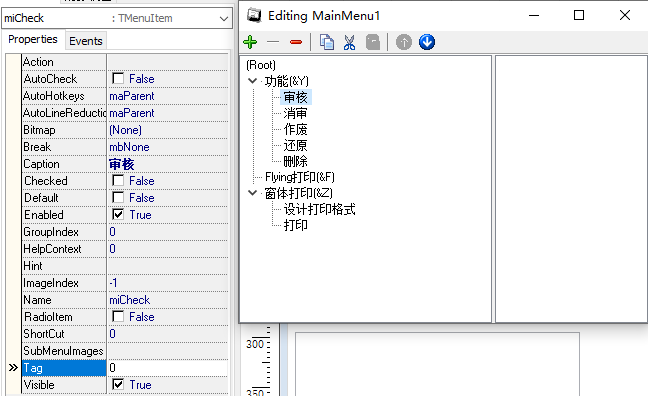Viewport: 648px width, 396px height.
Task: Select the 打印 tree item
Action: 295,225
